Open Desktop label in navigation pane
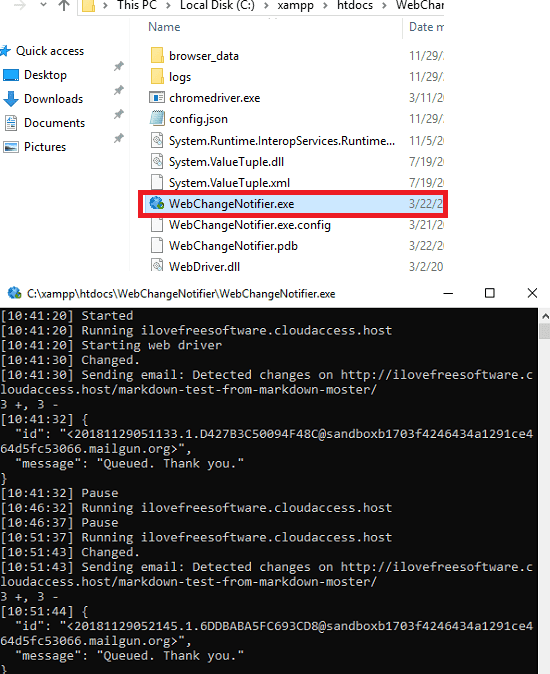The image size is (550, 674). coord(45,75)
